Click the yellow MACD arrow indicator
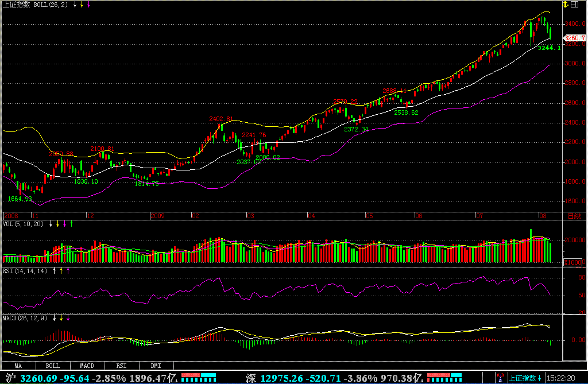This screenshot has width=588, height=384. pos(61,318)
